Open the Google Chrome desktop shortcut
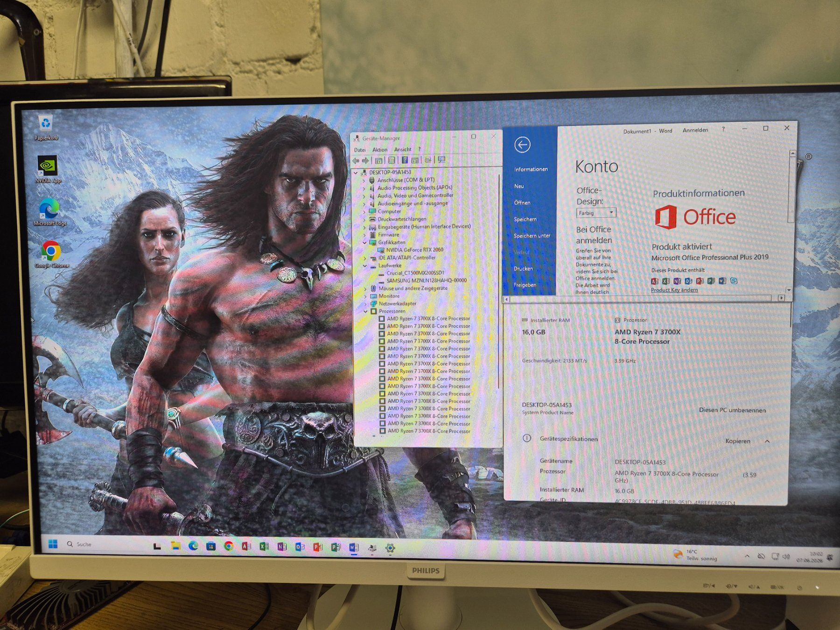This screenshot has width=840, height=630. coord(51,254)
